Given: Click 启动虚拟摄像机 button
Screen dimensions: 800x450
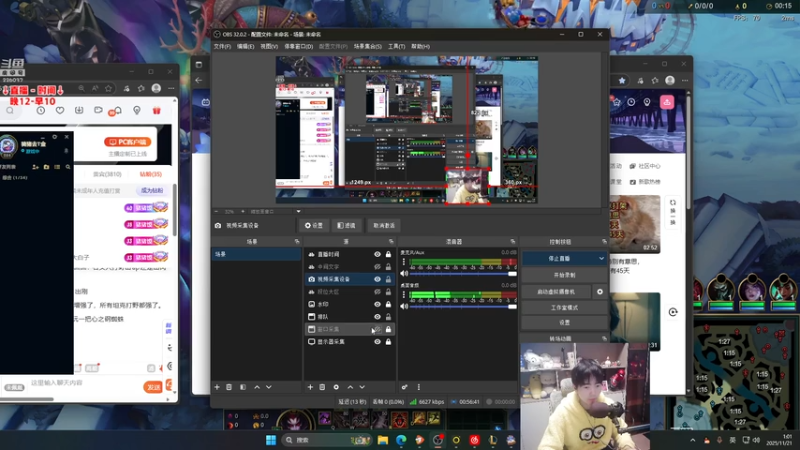Looking at the screenshot, I should 556,292.
